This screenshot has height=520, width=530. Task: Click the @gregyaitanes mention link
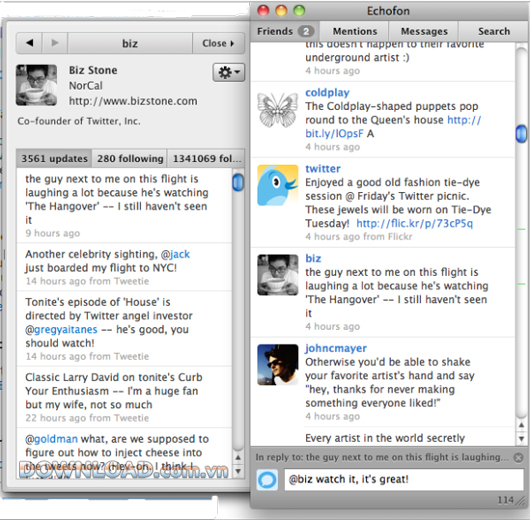(61, 330)
